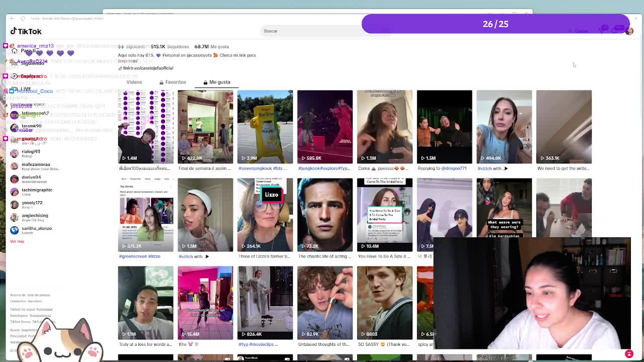644x362 pixels.
Task: Click the 515.1K Seguidores follower count
Action: pyautogui.click(x=170, y=47)
